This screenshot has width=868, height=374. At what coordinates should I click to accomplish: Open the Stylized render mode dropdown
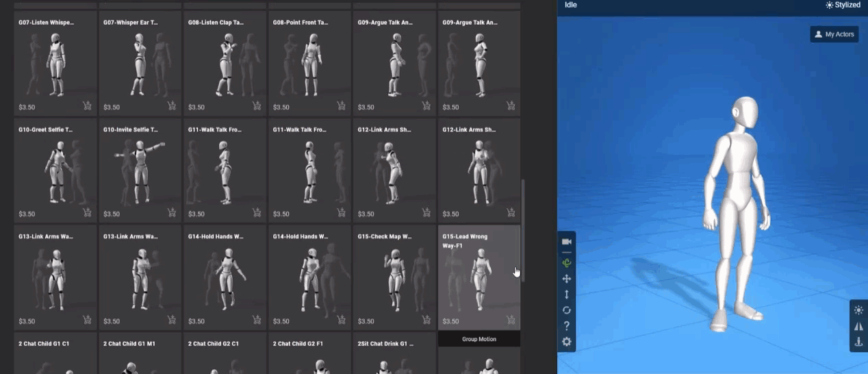[843, 5]
